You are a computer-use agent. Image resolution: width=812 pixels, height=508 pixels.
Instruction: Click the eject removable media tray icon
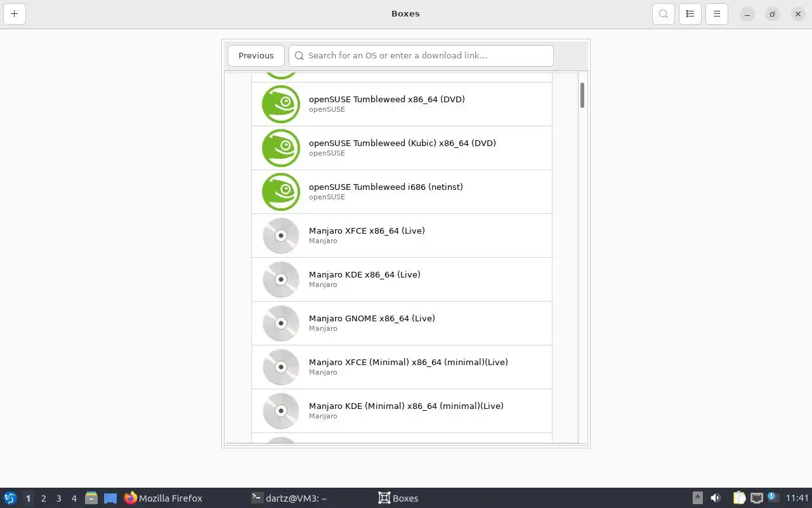697,498
